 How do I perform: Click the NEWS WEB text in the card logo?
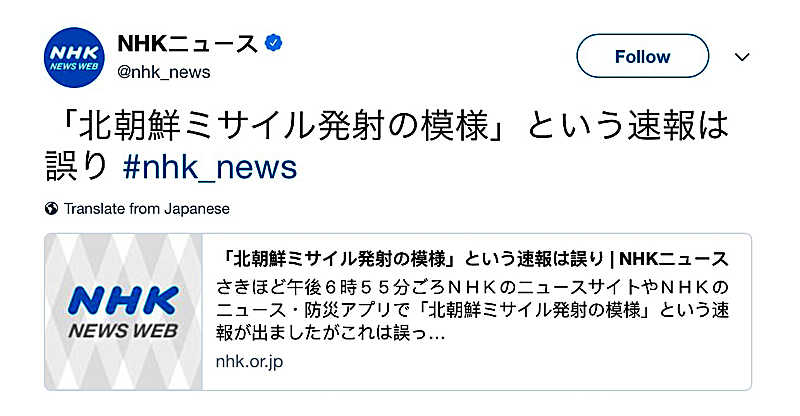pyautogui.click(x=124, y=331)
